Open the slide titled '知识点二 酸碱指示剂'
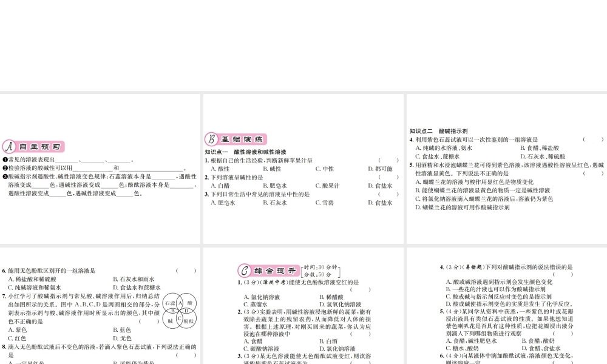Viewport: 607px width, 364px height. point(507,169)
